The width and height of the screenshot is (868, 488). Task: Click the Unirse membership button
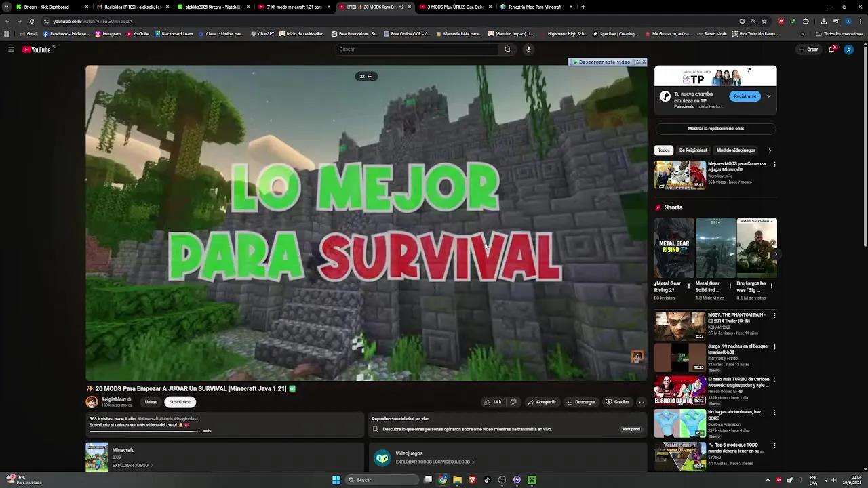pos(151,402)
